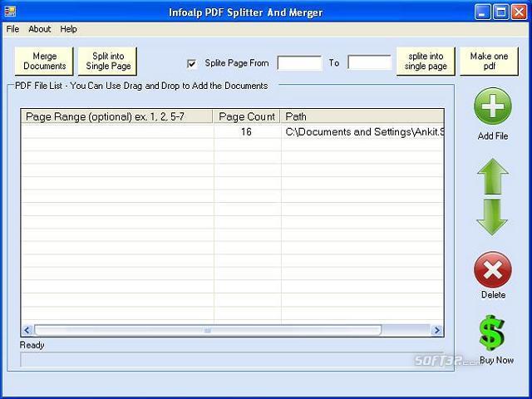Click the empty Page Range cell of the first row
This screenshot has height=399, width=532.
coord(117,131)
